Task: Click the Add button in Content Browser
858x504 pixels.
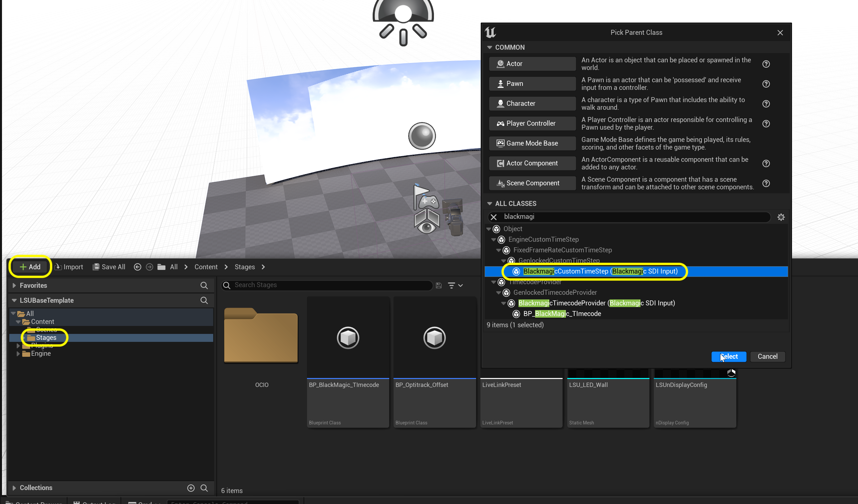Action: click(x=30, y=267)
